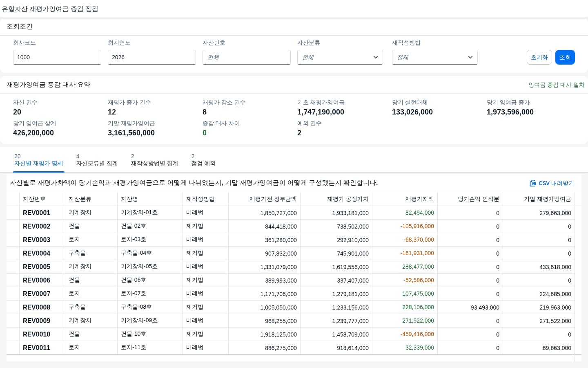Click the 자산번호 column header
This screenshot has height=368, width=588.
tap(42, 199)
